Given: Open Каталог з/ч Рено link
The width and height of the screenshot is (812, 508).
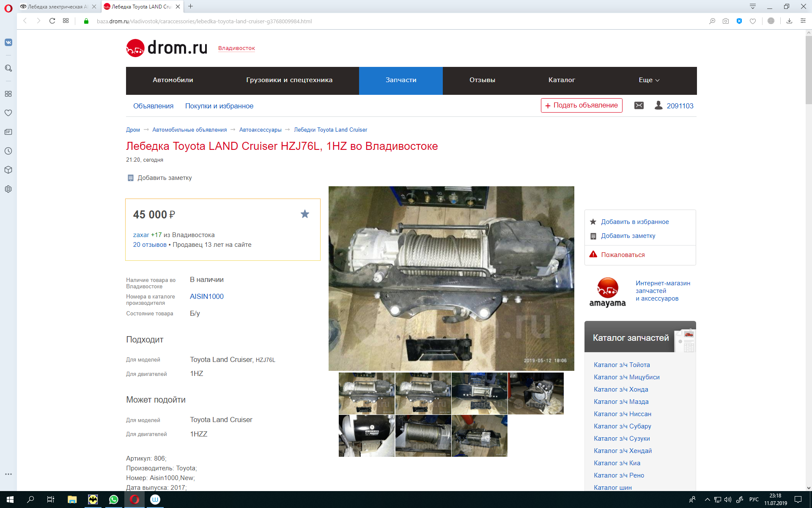Looking at the screenshot, I should [619, 475].
